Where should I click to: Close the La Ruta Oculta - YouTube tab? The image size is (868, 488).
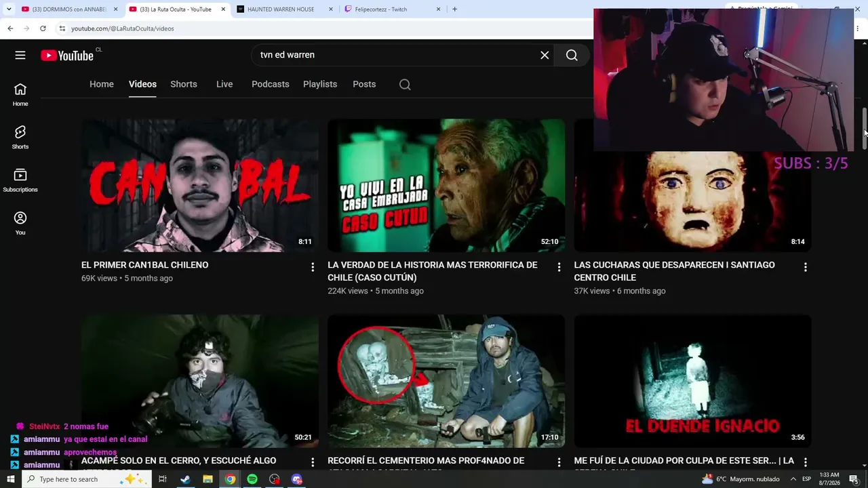click(223, 9)
